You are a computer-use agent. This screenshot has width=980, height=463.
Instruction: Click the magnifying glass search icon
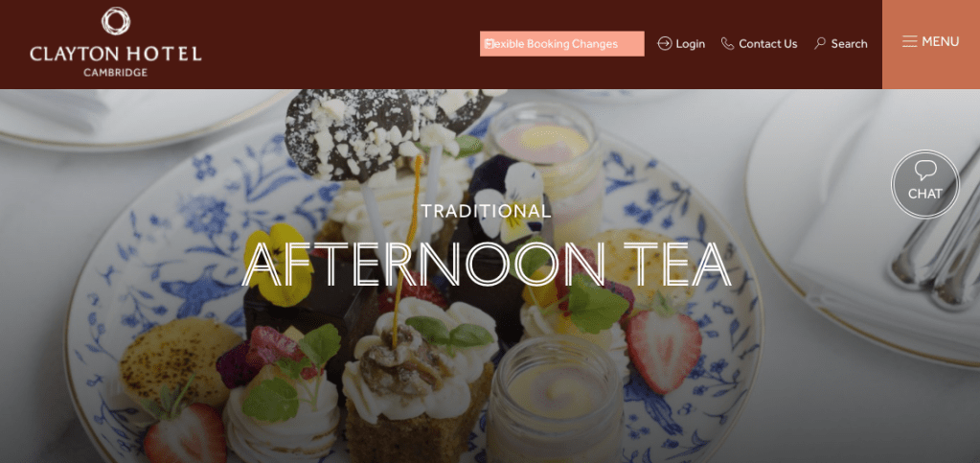820,43
